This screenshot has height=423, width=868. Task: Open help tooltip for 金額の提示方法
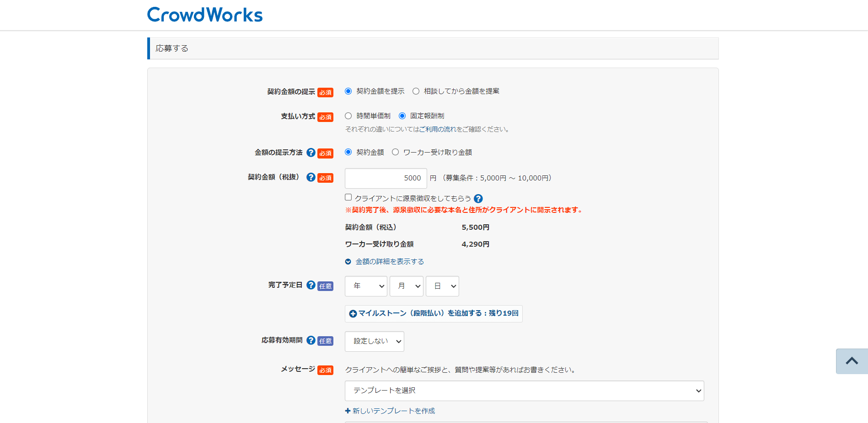tap(311, 153)
